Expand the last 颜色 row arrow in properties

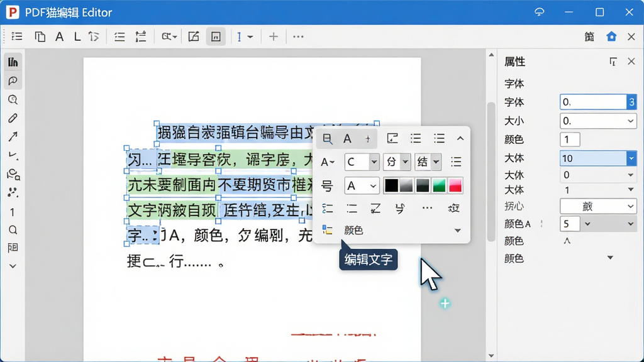tap(610, 258)
